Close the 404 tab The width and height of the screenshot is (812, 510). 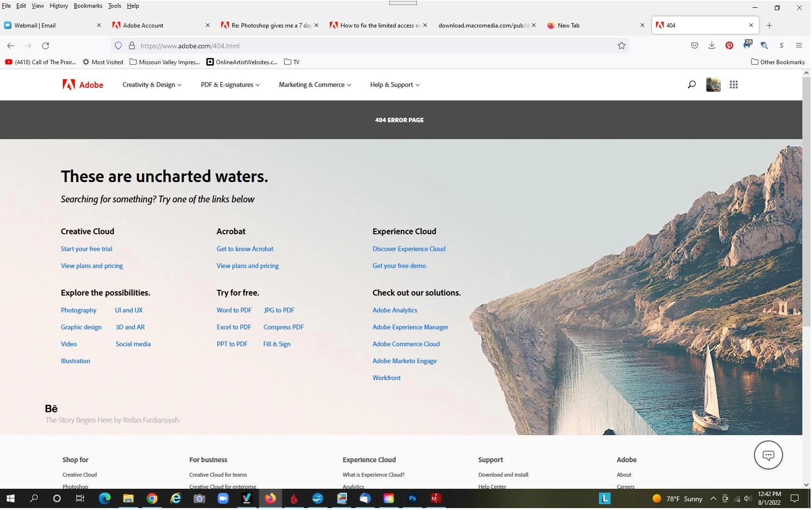pyautogui.click(x=751, y=26)
